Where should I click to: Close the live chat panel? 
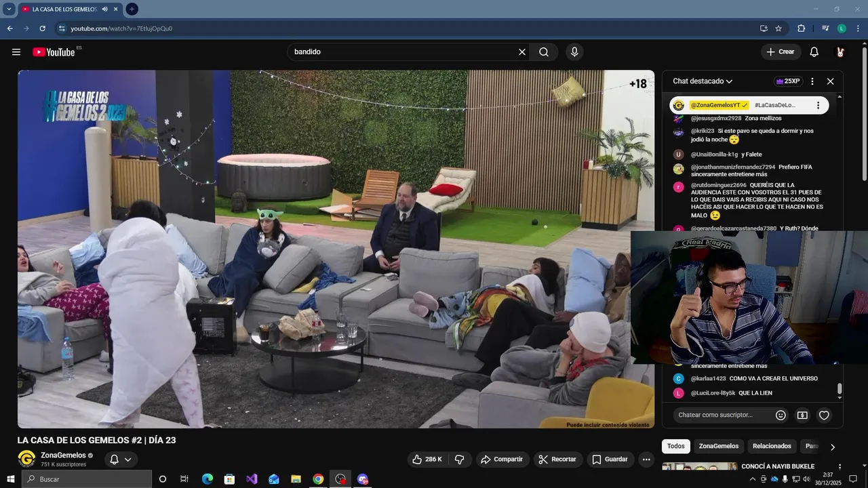(x=830, y=81)
